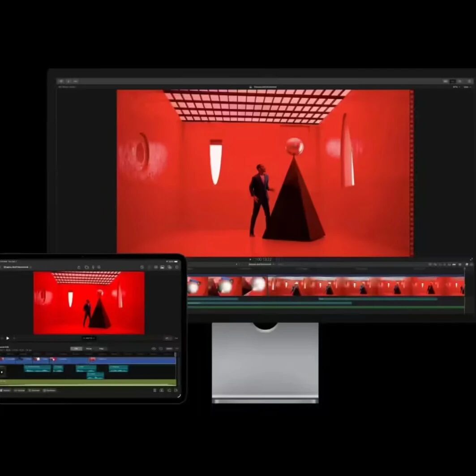
Task: Tap the first button in iPad bottom bar
Action: pyautogui.click(x=5, y=391)
